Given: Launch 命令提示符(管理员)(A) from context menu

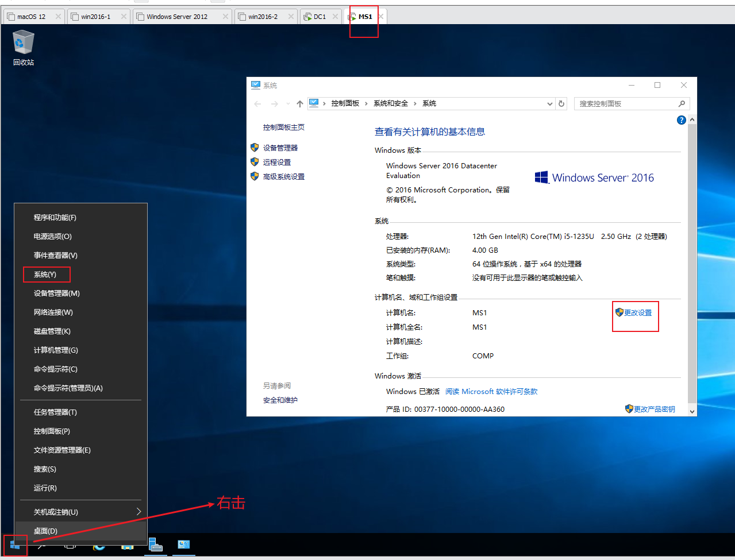Looking at the screenshot, I should pyautogui.click(x=81, y=388).
